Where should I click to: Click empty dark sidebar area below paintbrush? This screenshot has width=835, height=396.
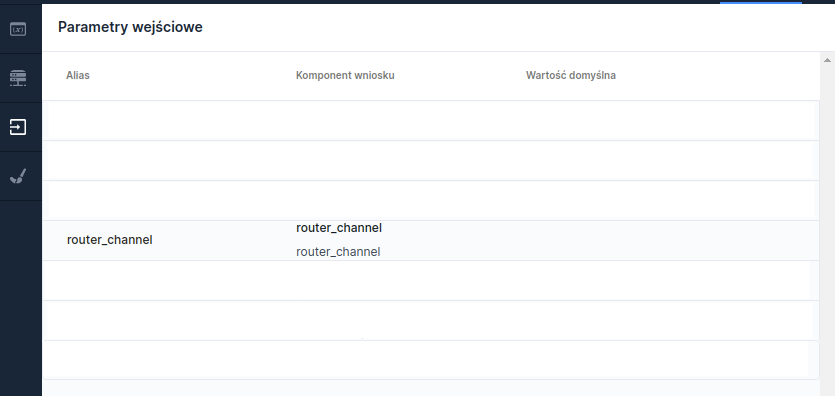21,298
